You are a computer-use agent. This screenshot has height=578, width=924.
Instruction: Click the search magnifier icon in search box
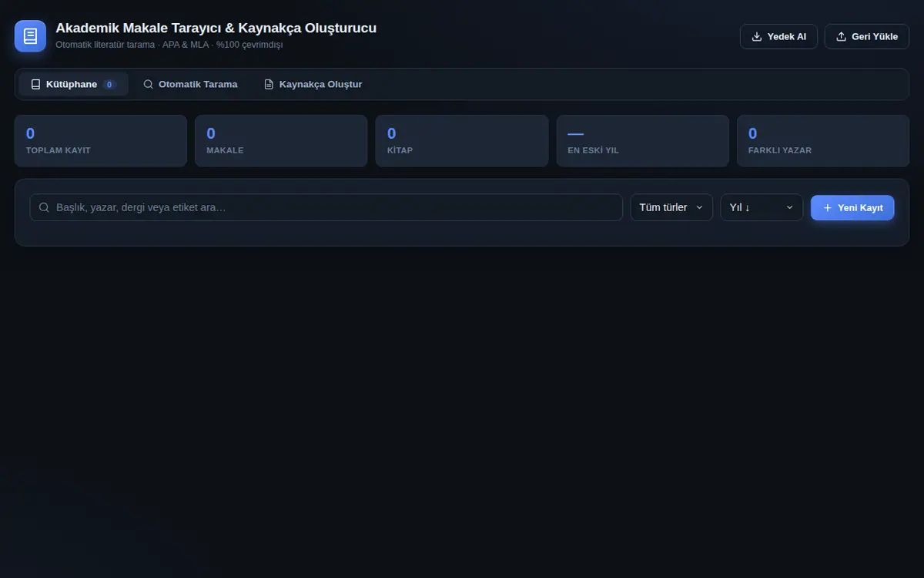pyautogui.click(x=44, y=207)
